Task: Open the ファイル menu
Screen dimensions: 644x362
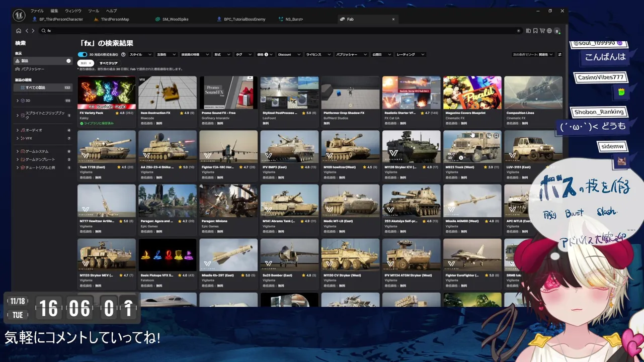Action: 37,11
